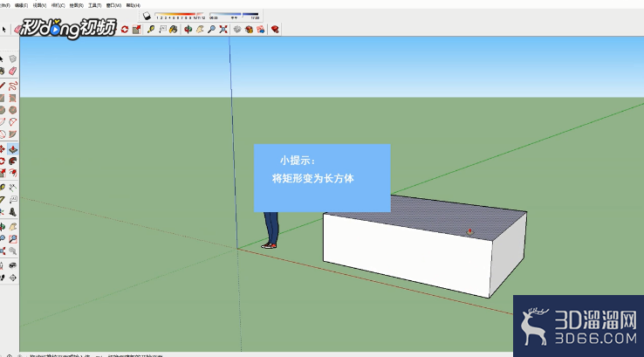
Task: Click the Pan hand tool in top toolbar
Action: point(200,29)
